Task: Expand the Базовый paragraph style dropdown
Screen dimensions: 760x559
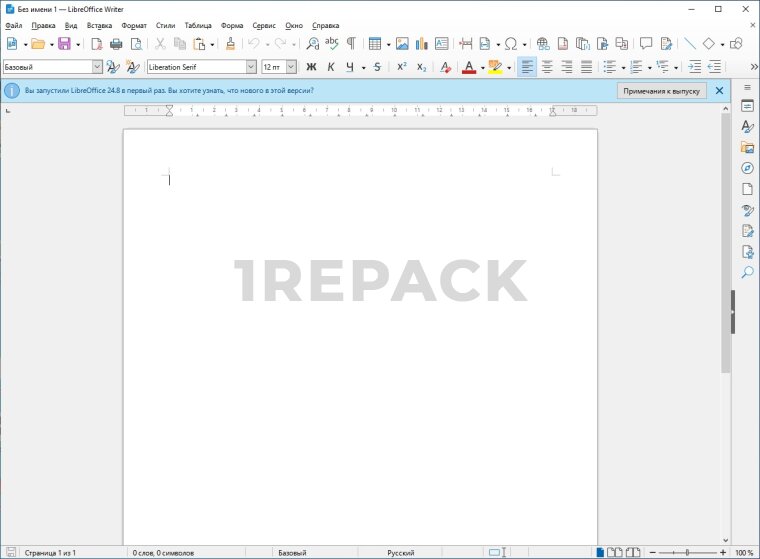Action: (x=97, y=67)
